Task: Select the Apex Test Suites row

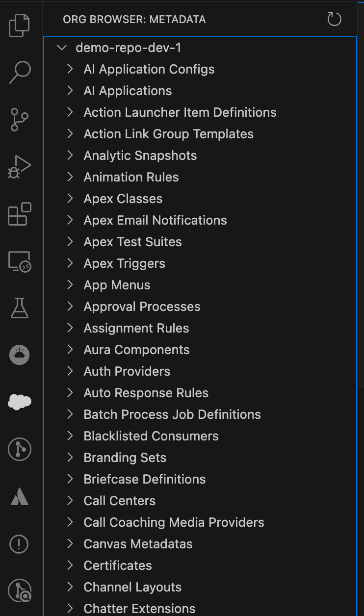Action: click(200, 242)
